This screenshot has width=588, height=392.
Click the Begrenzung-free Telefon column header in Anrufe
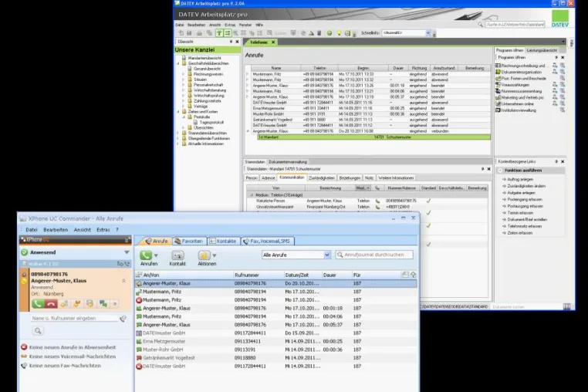click(319, 68)
